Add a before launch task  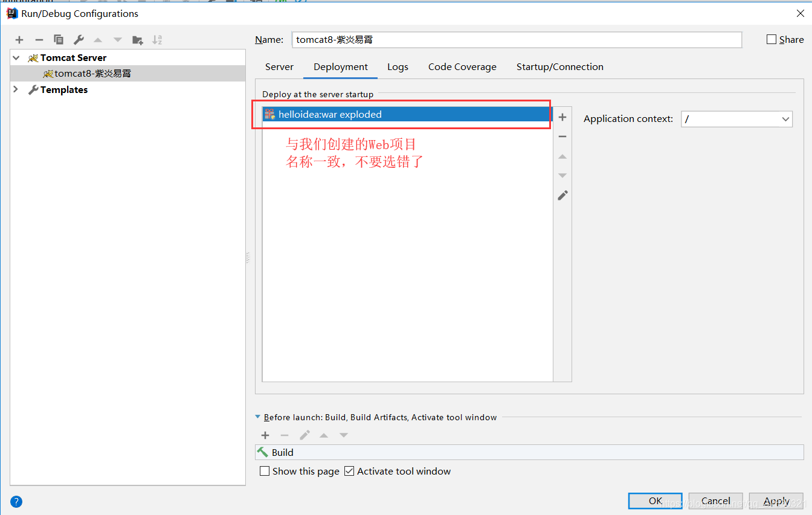point(265,435)
